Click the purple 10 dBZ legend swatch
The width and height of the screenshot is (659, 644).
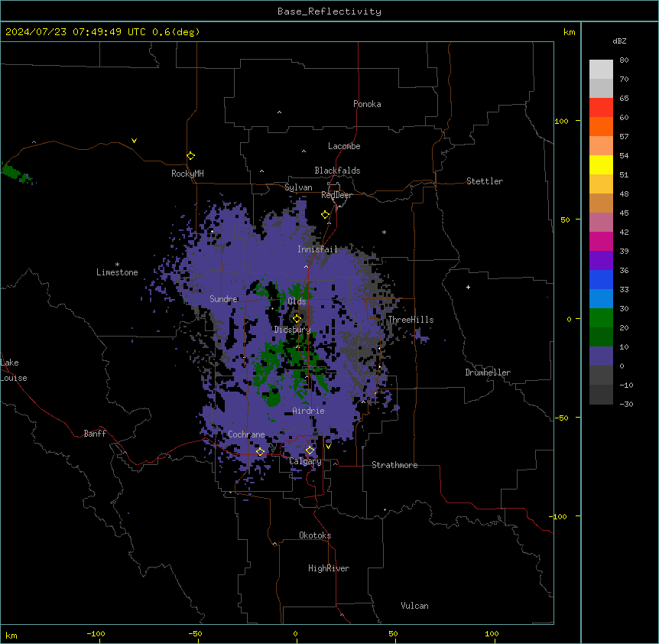pyautogui.click(x=601, y=356)
